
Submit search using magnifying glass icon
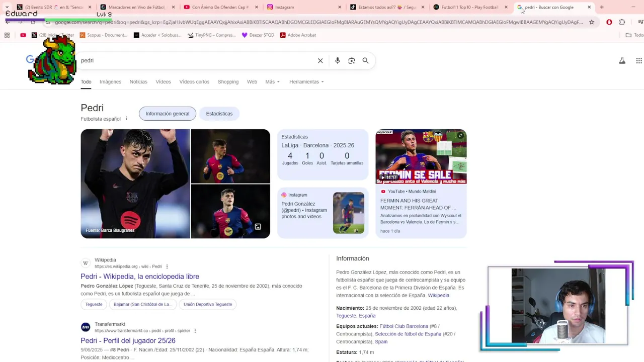click(x=365, y=60)
